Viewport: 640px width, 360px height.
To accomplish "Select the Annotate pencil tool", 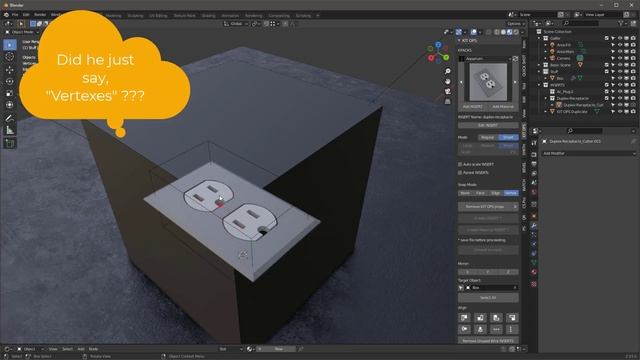I will point(10,118).
